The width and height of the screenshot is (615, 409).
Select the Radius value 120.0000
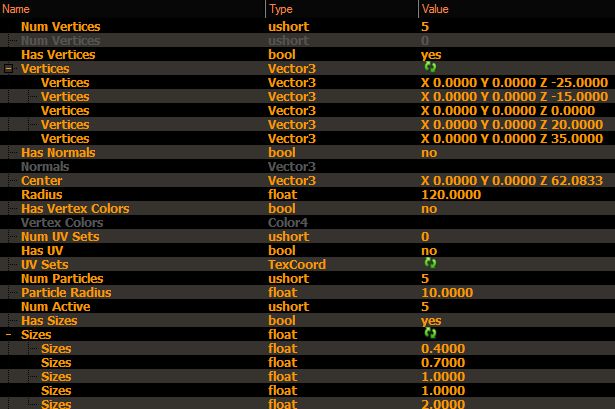[451, 195]
